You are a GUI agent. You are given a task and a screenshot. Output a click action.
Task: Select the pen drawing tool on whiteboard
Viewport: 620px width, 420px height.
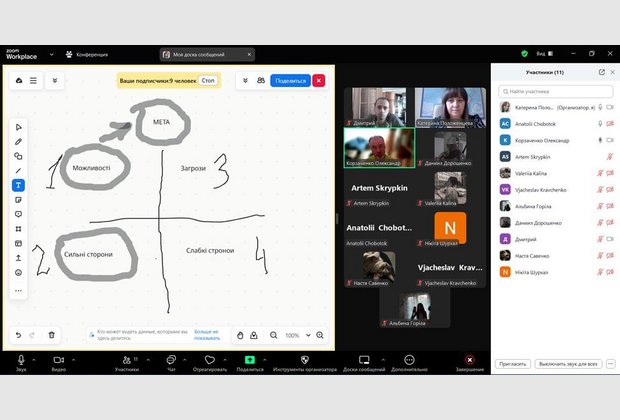[18, 142]
